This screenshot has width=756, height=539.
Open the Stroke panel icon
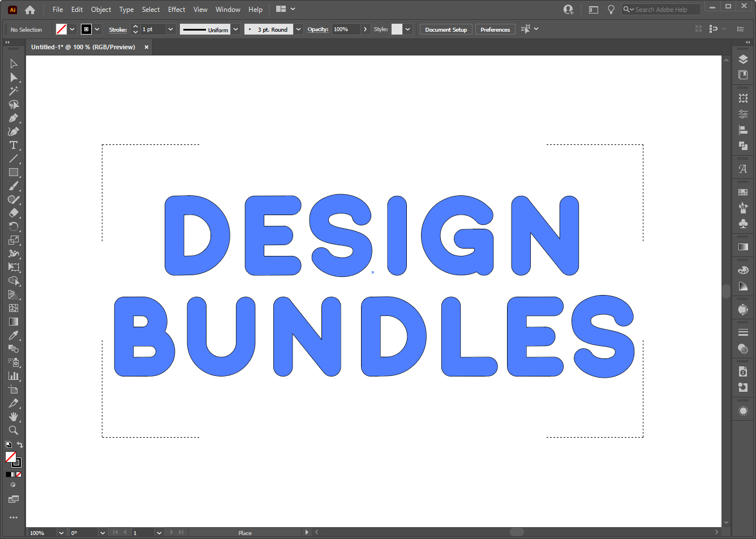click(x=743, y=333)
